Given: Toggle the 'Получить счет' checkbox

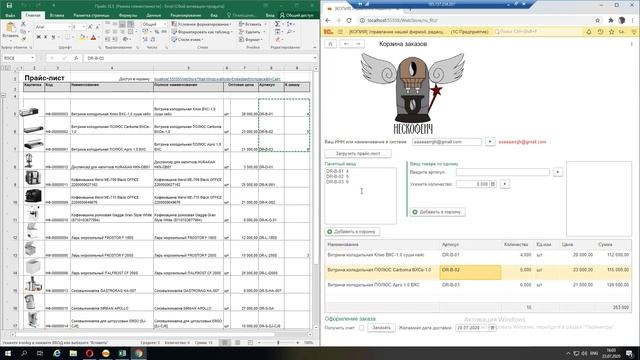Looking at the screenshot, I should [361, 328].
